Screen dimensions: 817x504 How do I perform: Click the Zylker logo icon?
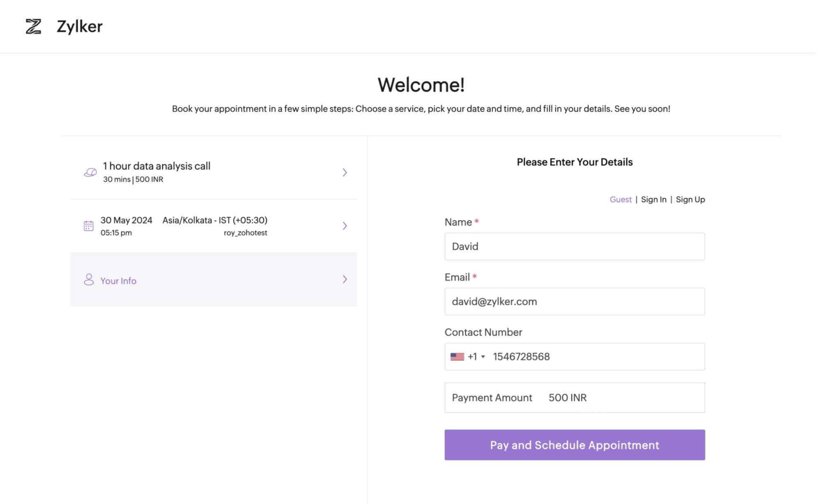point(33,27)
